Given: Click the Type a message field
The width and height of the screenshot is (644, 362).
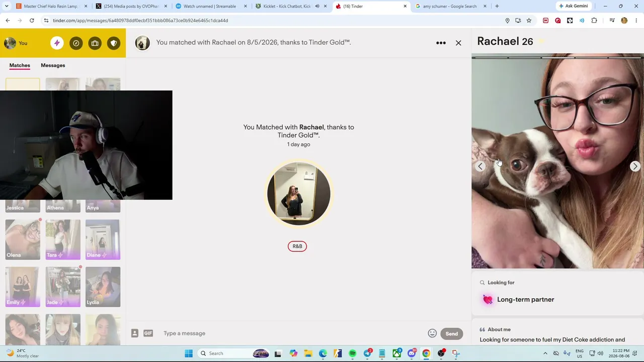Looking at the screenshot, I should click(x=292, y=333).
